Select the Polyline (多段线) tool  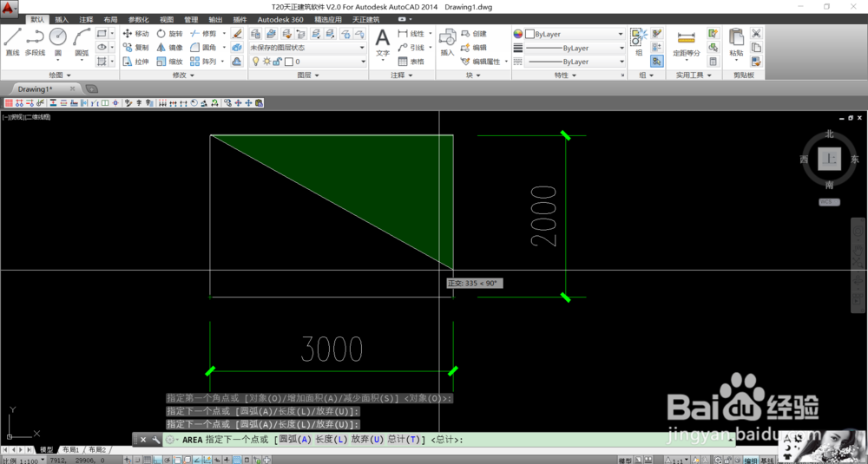(35, 42)
